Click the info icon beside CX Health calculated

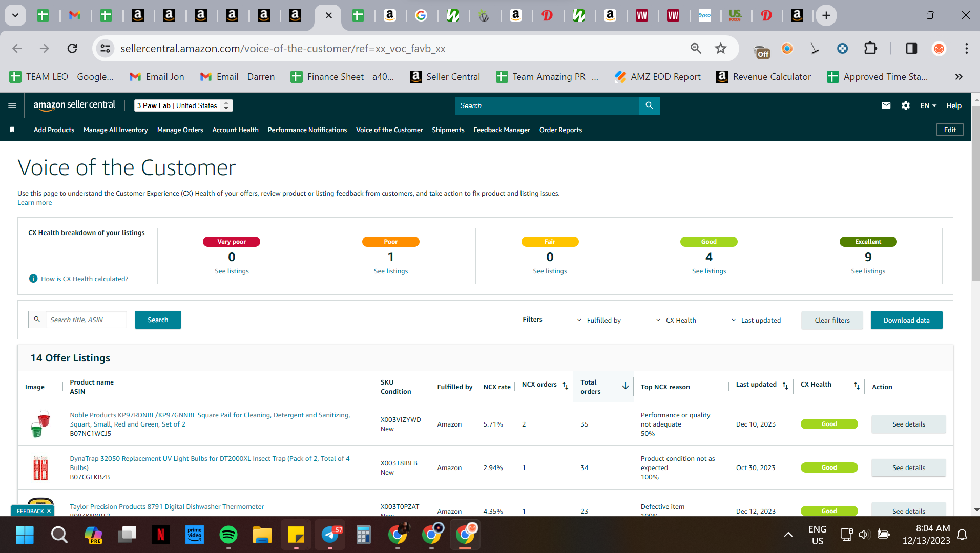click(x=33, y=279)
